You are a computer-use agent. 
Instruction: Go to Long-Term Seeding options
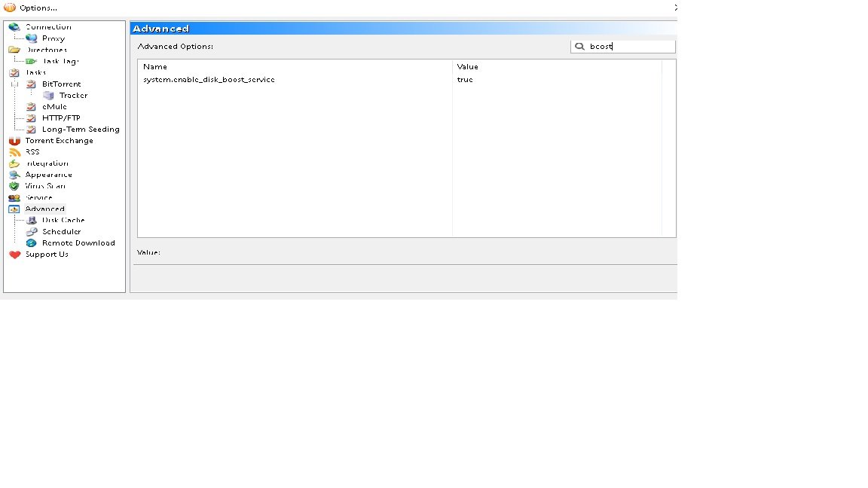point(81,130)
